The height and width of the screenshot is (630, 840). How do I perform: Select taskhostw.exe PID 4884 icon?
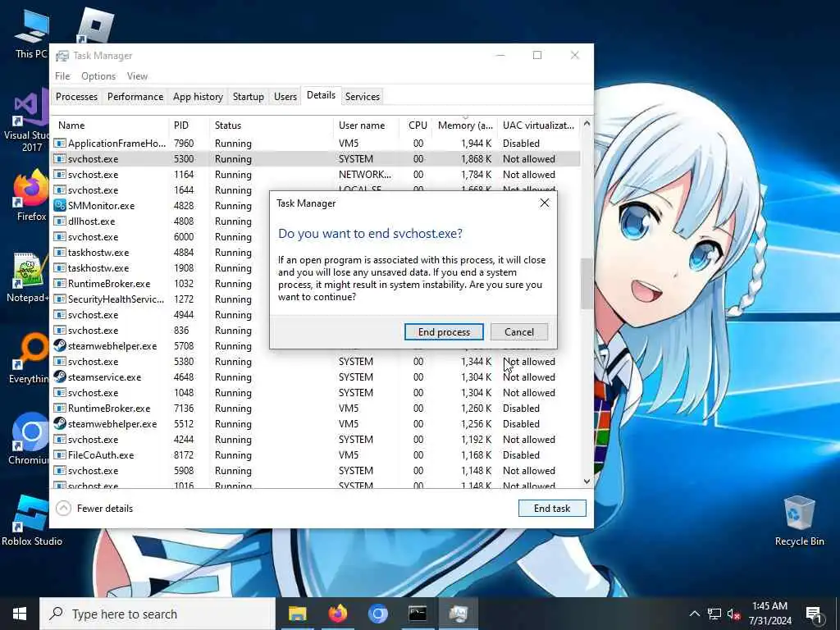tap(59, 253)
